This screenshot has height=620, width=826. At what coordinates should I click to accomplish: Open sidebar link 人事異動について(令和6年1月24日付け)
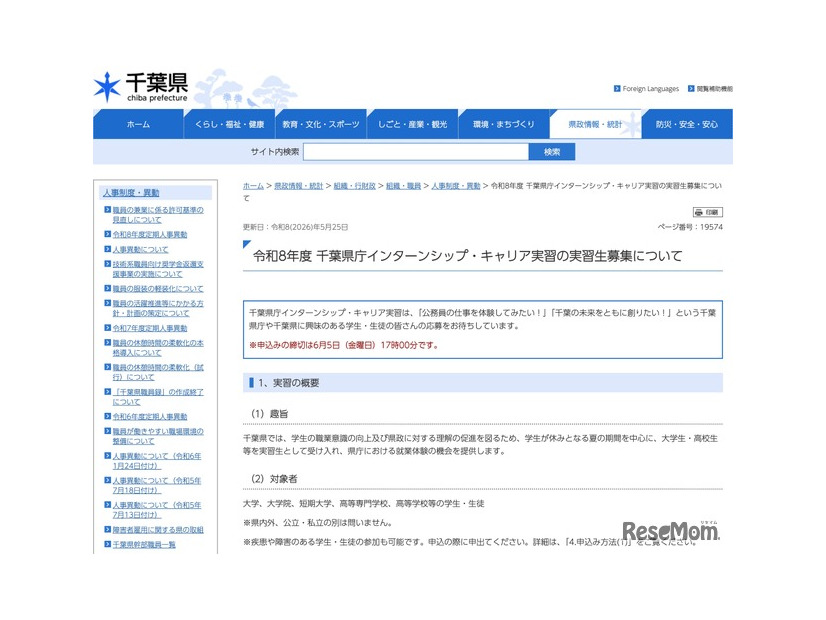[x=156, y=461]
